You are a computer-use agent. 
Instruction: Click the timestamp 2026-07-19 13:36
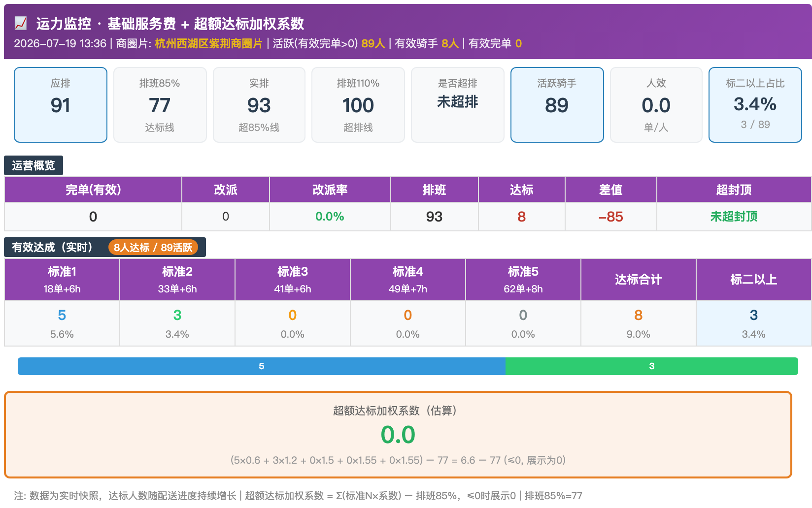(x=60, y=44)
